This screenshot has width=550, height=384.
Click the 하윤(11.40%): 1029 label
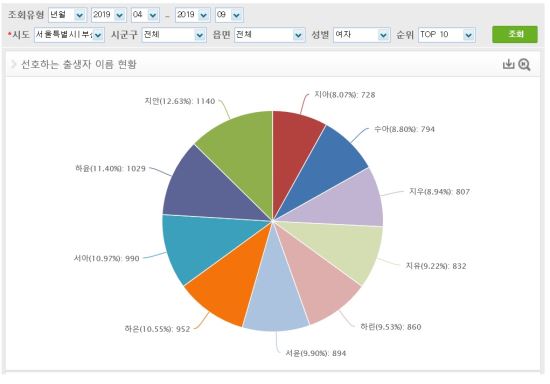[x=110, y=168]
